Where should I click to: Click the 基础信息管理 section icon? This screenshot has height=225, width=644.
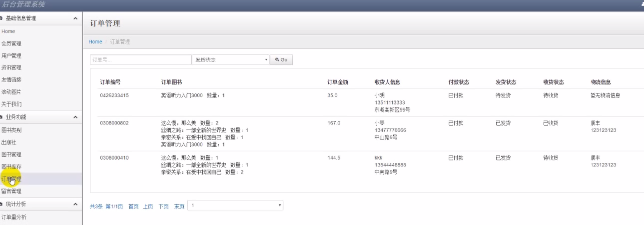click(1, 18)
